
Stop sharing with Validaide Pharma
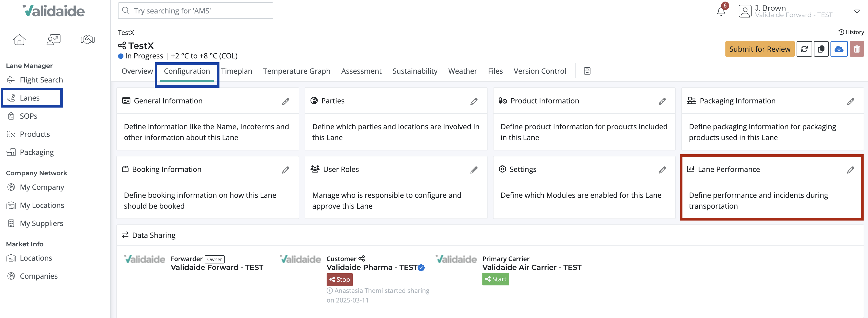point(339,279)
